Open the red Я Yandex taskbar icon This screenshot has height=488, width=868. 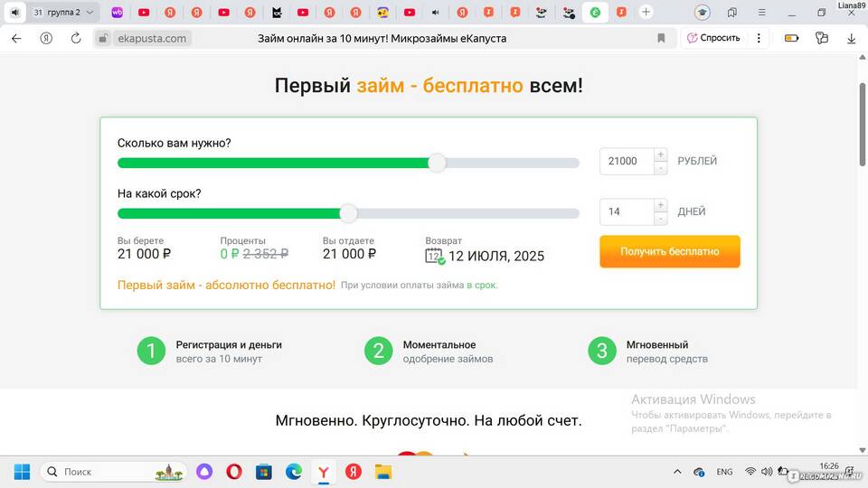click(354, 472)
